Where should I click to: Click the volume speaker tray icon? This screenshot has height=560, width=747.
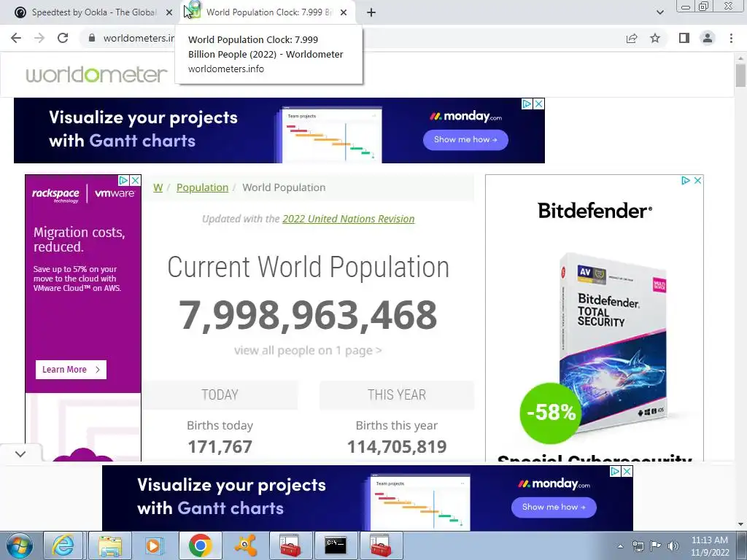(673, 546)
